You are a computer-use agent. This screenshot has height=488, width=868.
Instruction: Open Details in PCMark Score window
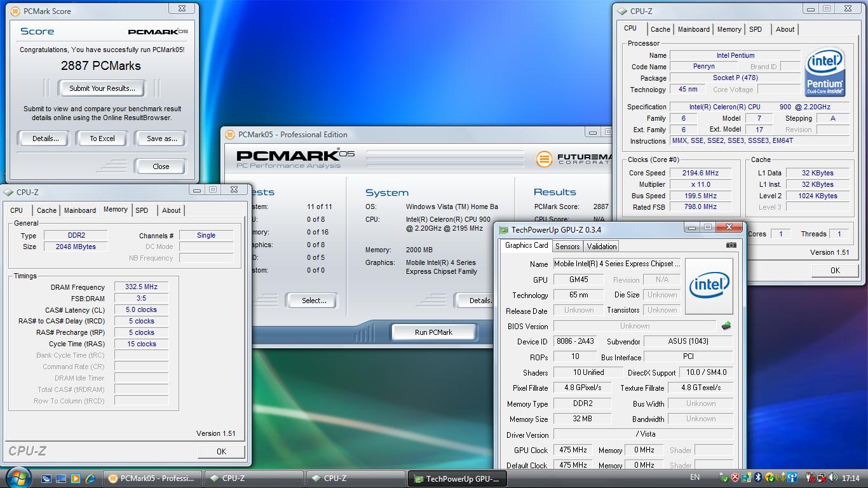pyautogui.click(x=45, y=139)
